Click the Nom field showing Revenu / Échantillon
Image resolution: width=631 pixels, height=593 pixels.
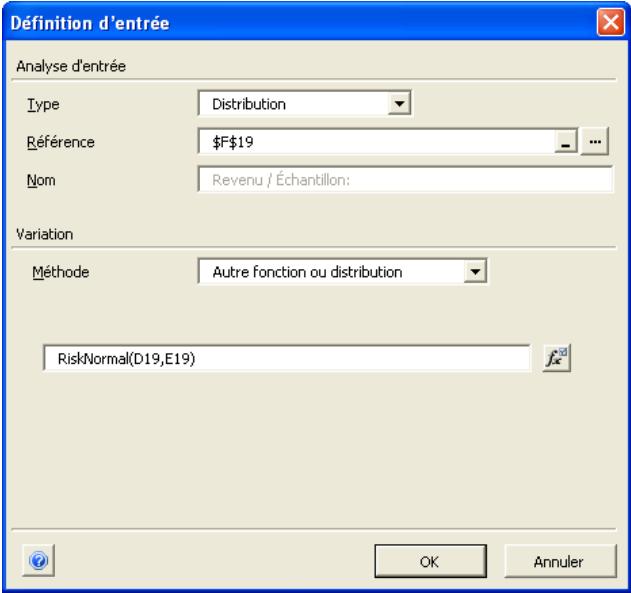405,180
